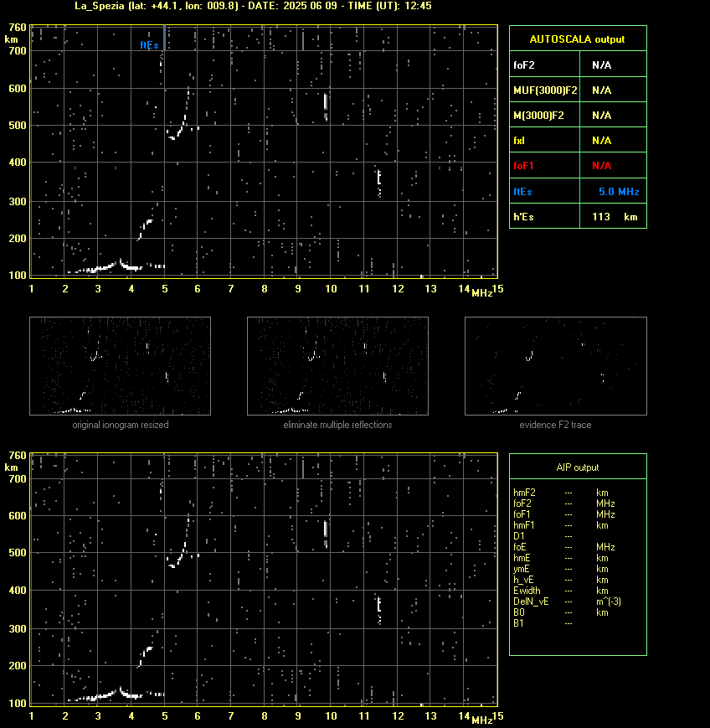Click the 'original ionogram resized' caption

click(x=121, y=425)
